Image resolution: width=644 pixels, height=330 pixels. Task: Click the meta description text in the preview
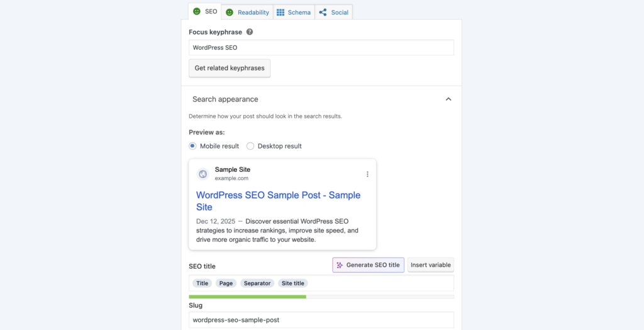[x=277, y=230]
